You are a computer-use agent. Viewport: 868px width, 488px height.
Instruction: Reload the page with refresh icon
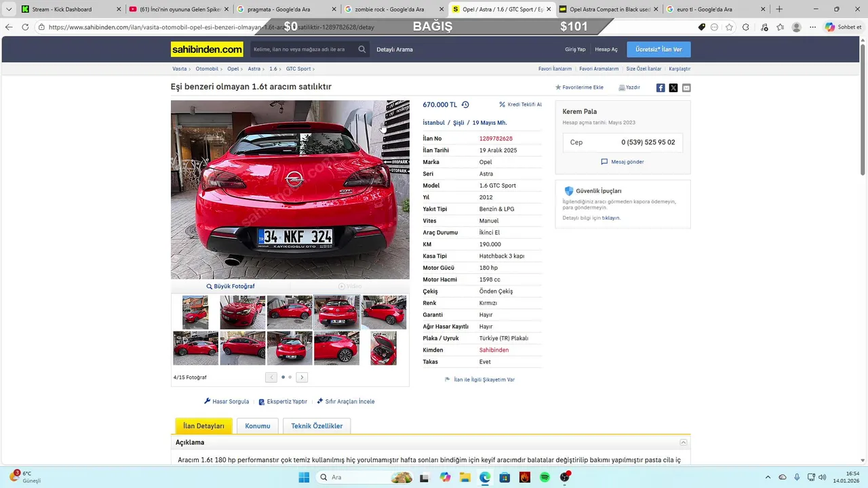(x=25, y=27)
